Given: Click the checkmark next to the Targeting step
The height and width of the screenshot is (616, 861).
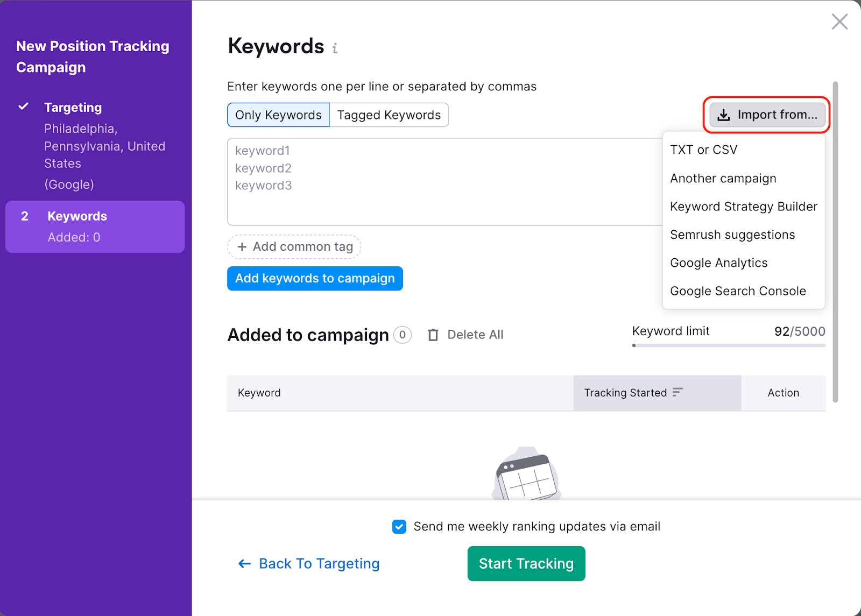Looking at the screenshot, I should (x=23, y=107).
